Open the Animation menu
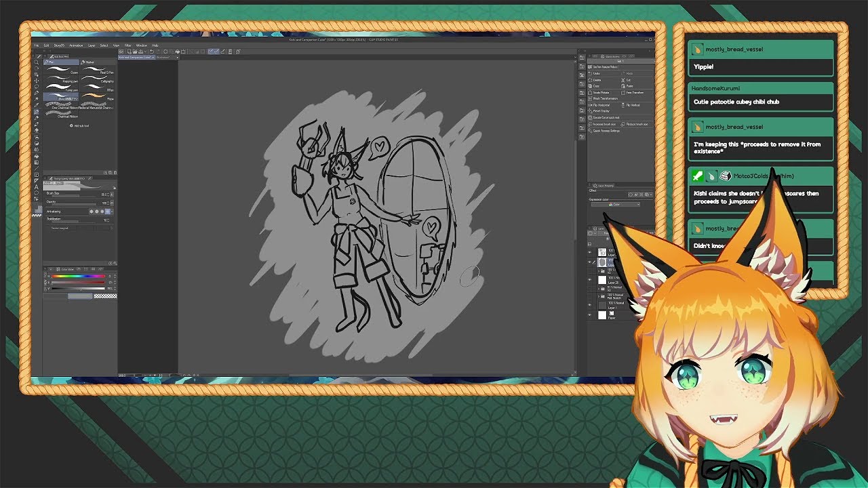The height and width of the screenshot is (488, 868). click(76, 45)
